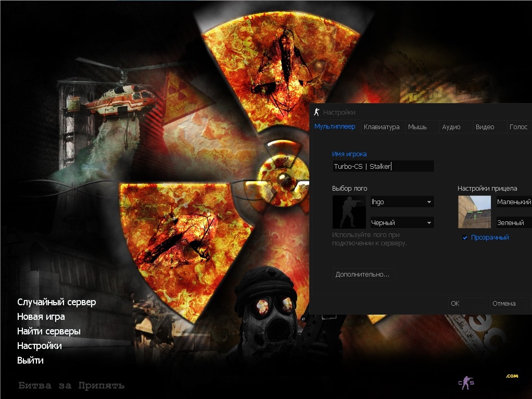This screenshot has width=532, height=399.
Task: Open the Маленький crosshair size dropdown
Action: coord(514,202)
